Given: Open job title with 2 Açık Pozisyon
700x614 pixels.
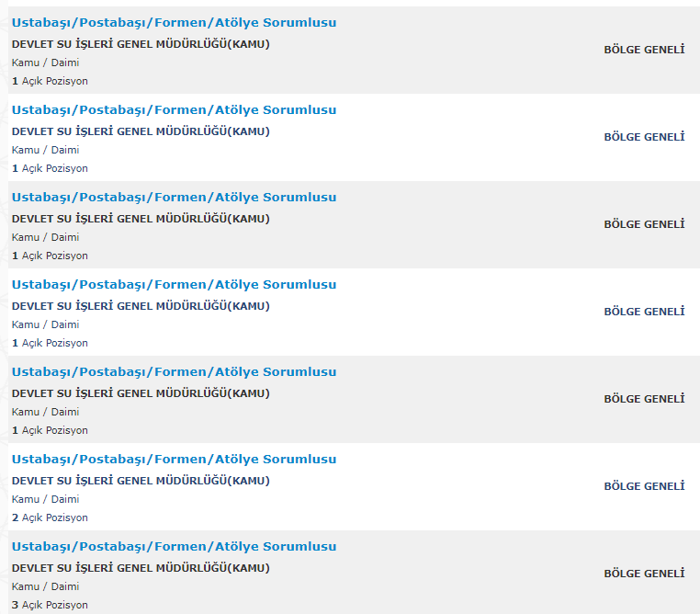Looking at the screenshot, I should point(174,460).
